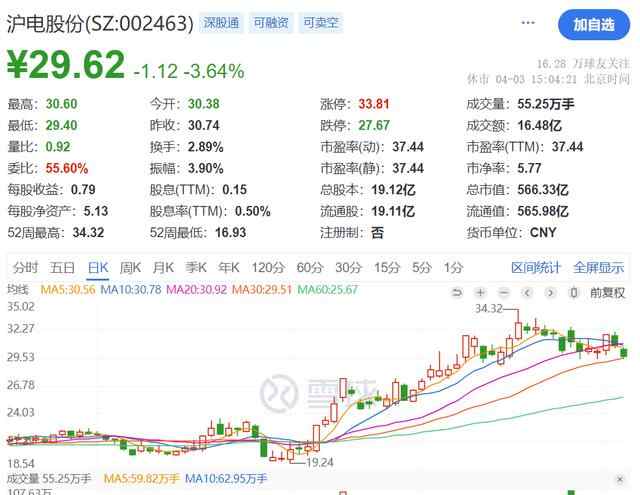Open 区间统计 range statistics
This screenshot has height=495, width=640.
[536, 267]
